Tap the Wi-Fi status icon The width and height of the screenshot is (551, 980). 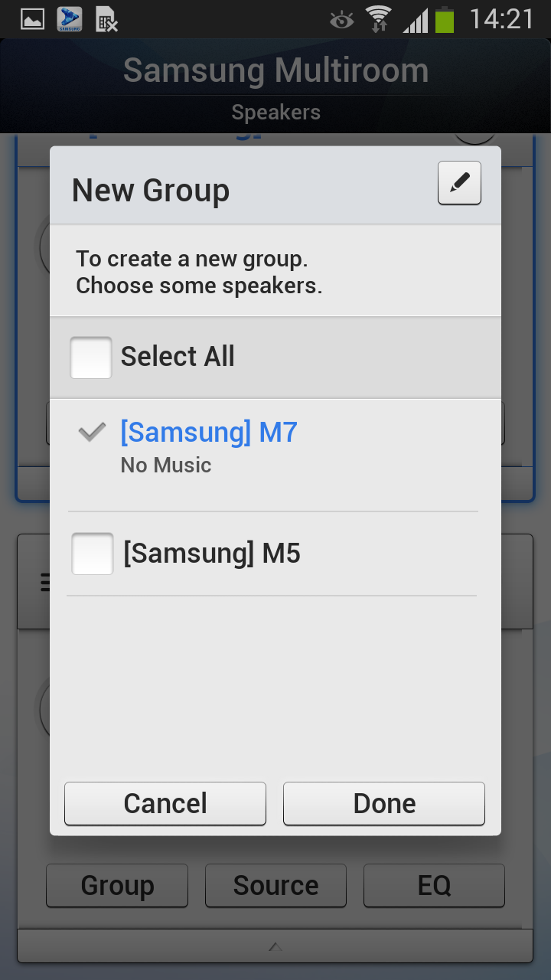(x=379, y=19)
